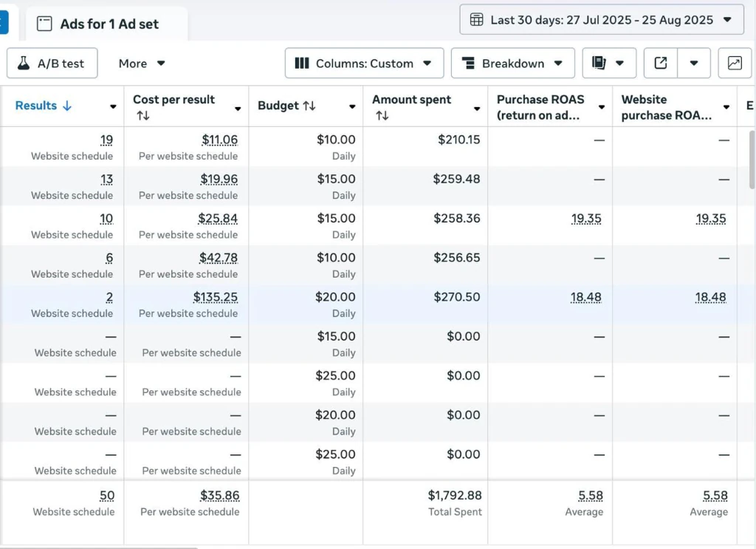Viewport: 756px width, 549px height.
Task: Click Purchase ROAS value 19.35
Action: [x=586, y=219]
